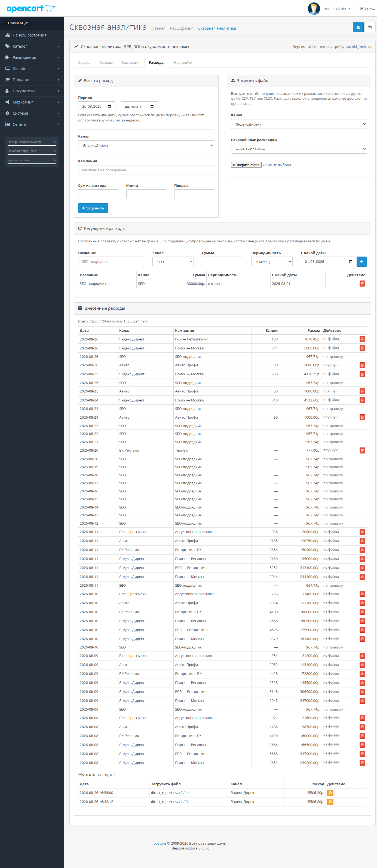This screenshot has width=377, height=868.
Task: Roll back the 16:58:00 direct_report.csv upload
Action: [x=330, y=793]
